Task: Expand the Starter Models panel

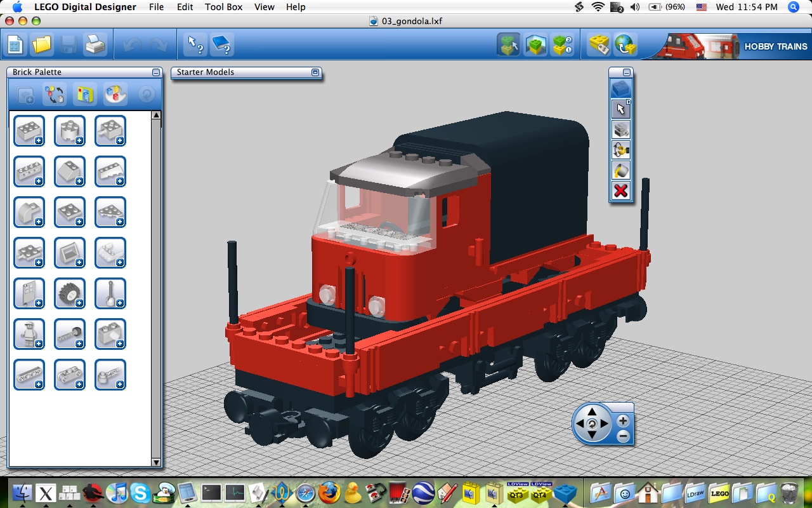Action: pos(315,72)
